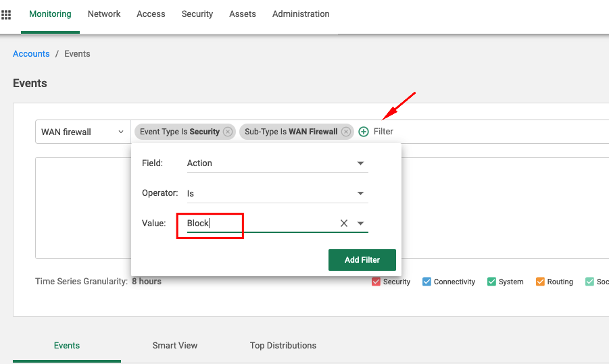Open the WAN firewall preset dropdown
The image size is (609, 364).
pos(82,132)
